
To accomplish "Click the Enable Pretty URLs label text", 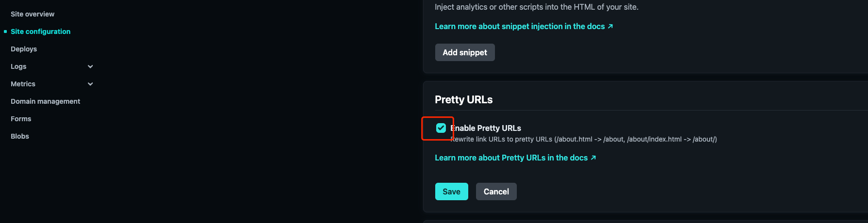I will tap(487, 128).
